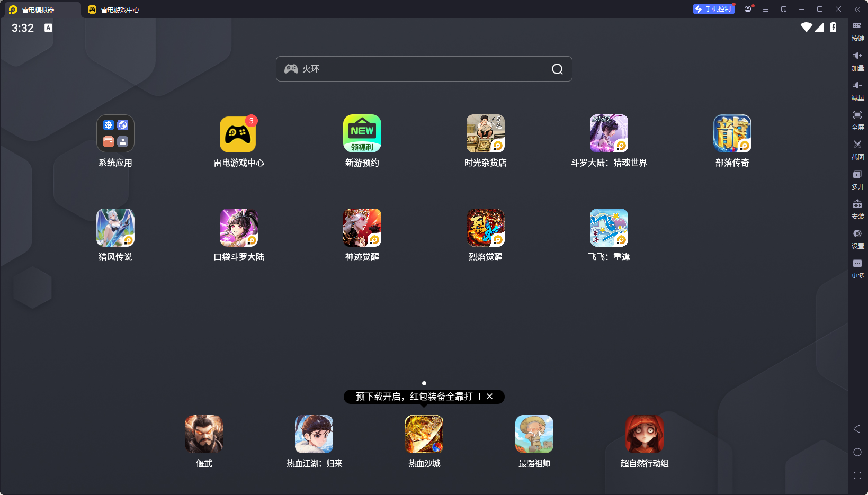Click the 火环 search input field
This screenshot has width=868, height=495.
coord(424,69)
